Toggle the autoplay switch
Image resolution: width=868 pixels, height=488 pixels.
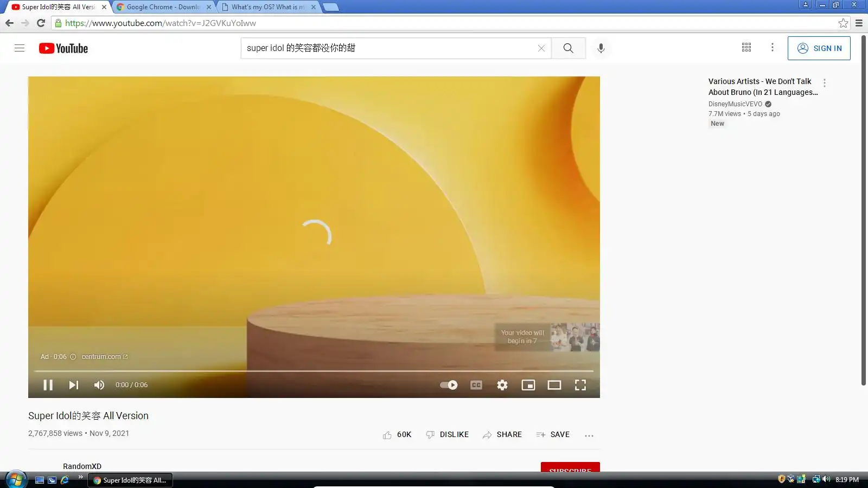449,385
